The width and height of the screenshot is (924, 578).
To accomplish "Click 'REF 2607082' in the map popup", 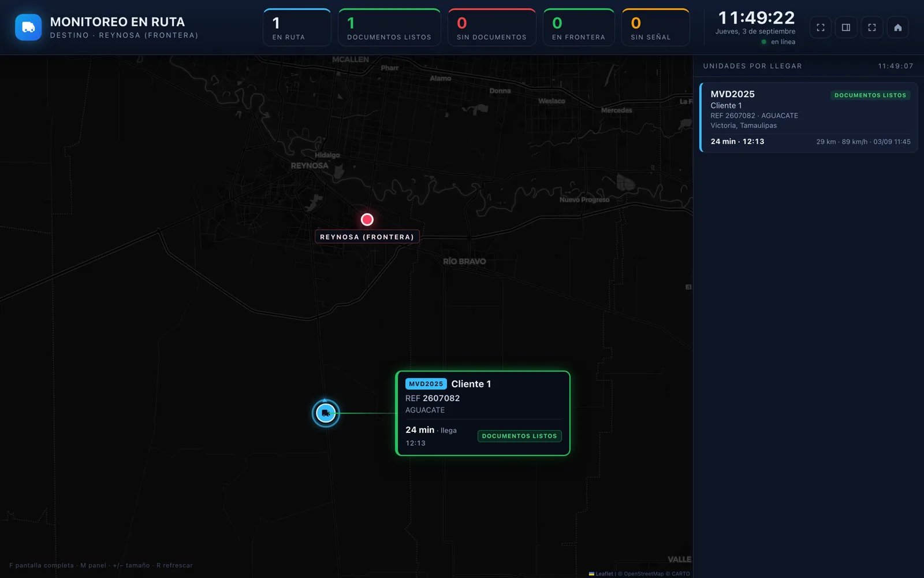I will click(433, 398).
